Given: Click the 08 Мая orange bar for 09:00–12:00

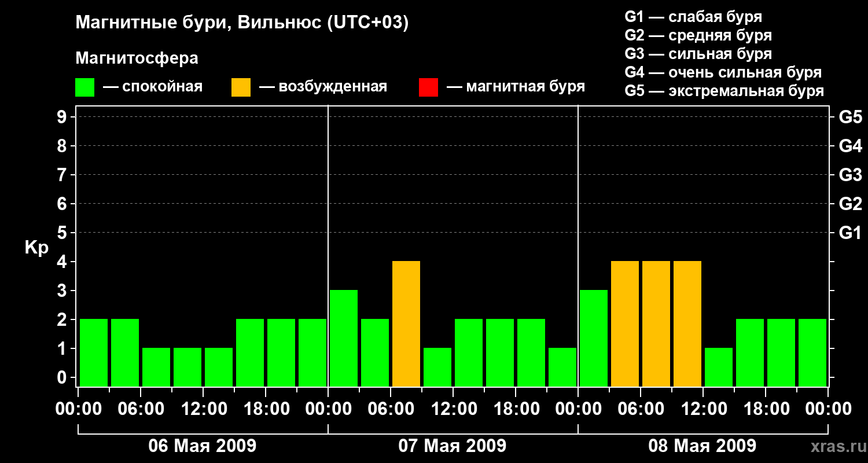Looking at the screenshot, I should [x=687, y=324].
